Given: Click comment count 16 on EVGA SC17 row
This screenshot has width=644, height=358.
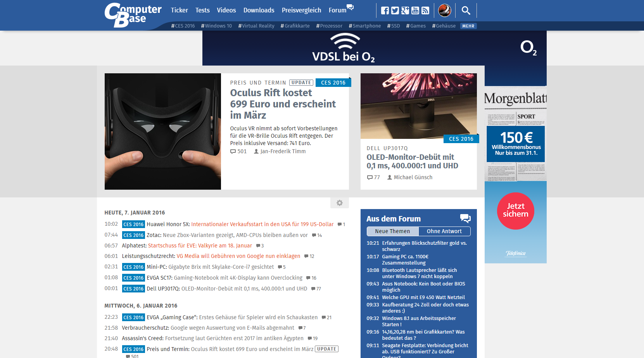Looking at the screenshot, I should point(311,278).
